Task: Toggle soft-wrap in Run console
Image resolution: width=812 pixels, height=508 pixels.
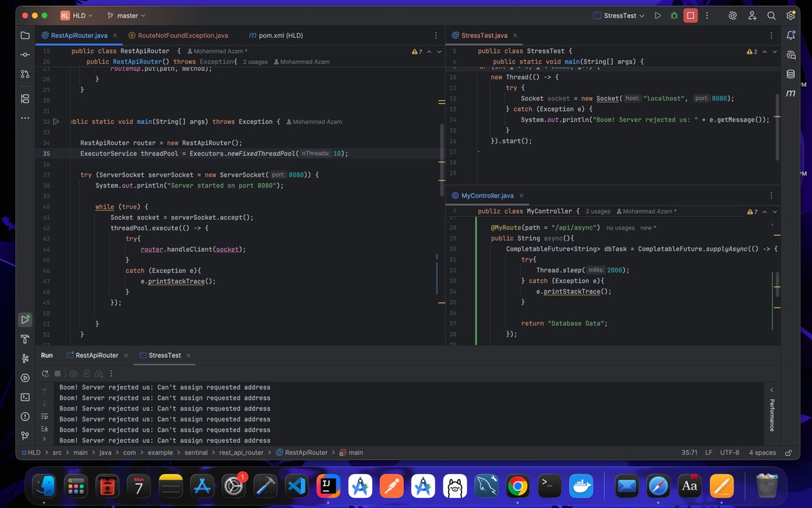Action: click(45, 416)
